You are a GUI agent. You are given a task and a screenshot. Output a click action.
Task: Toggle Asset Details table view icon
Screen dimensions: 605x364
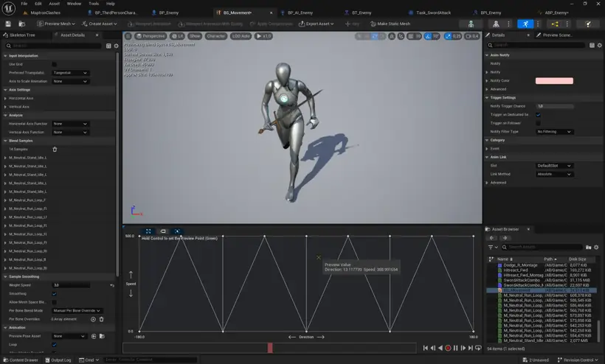click(x=108, y=46)
